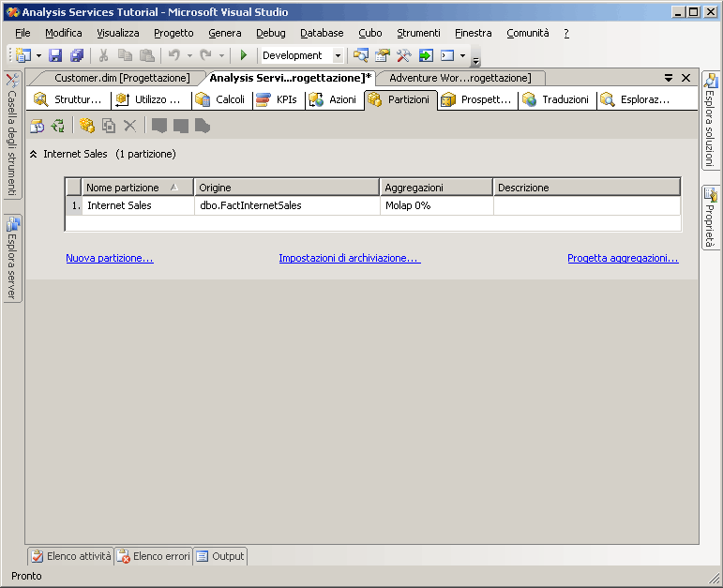This screenshot has width=723, height=588.
Task: Click the New Partition cubes icon
Action: (86, 126)
